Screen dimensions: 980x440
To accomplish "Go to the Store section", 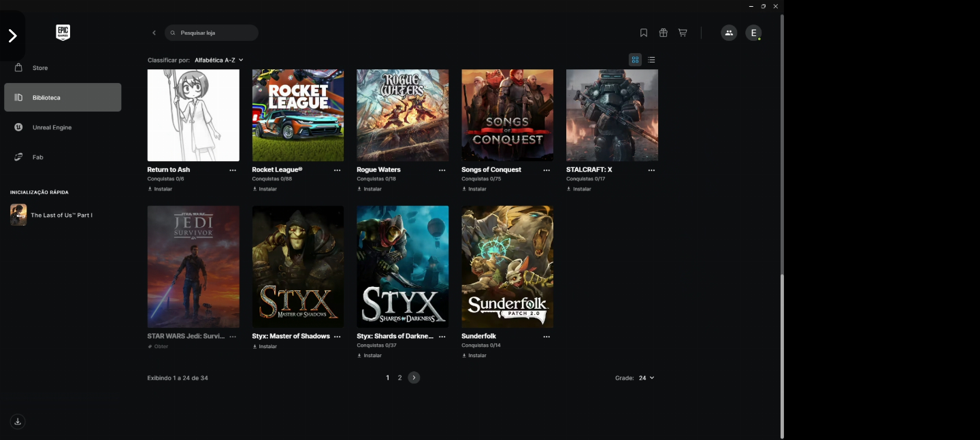I will click(63, 68).
